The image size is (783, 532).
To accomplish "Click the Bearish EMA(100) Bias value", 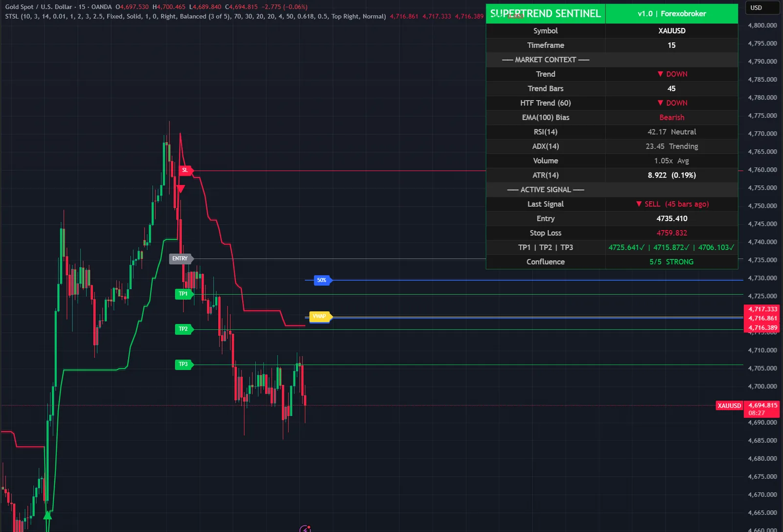I will pos(671,117).
